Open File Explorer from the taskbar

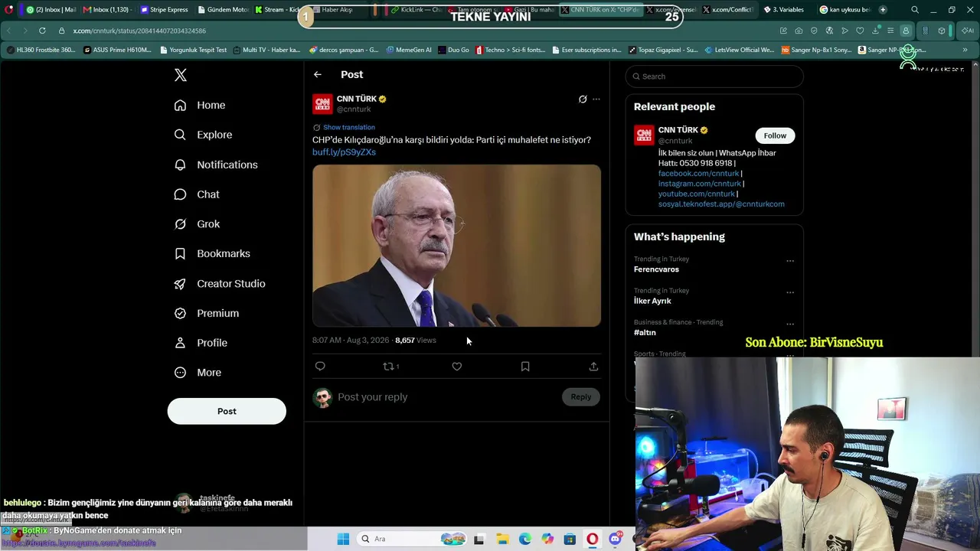tap(502, 540)
